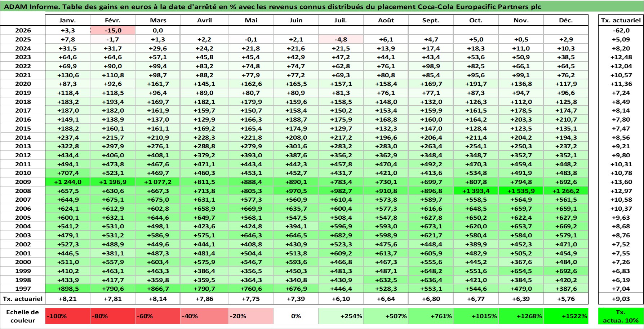Click the 0% color scale swatch
Viewport: 644px width, 329px height.
296,316
